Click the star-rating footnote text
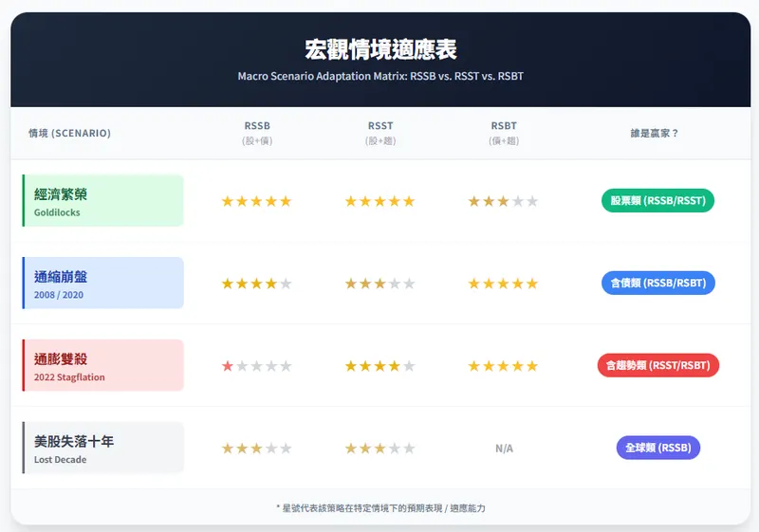The width and height of the screenshot is (759, 532). [x=380, y=508]
